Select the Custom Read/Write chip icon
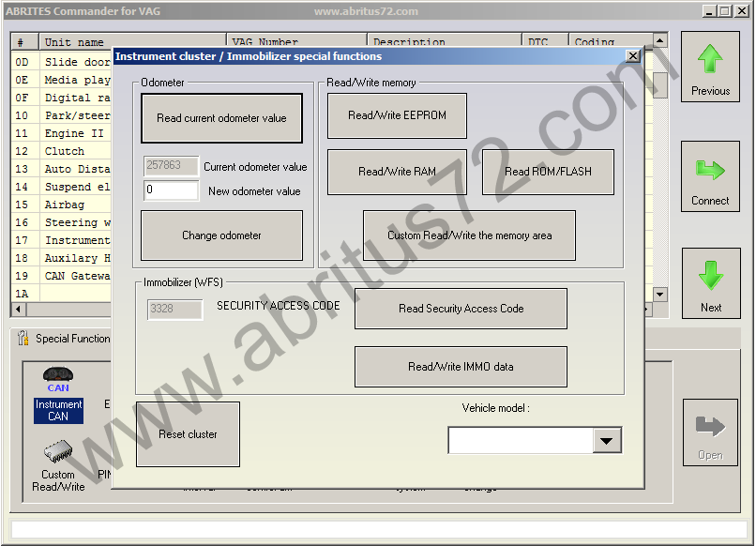Image resolution: width=756 pixels, height=546 pixels. [58, 466]
